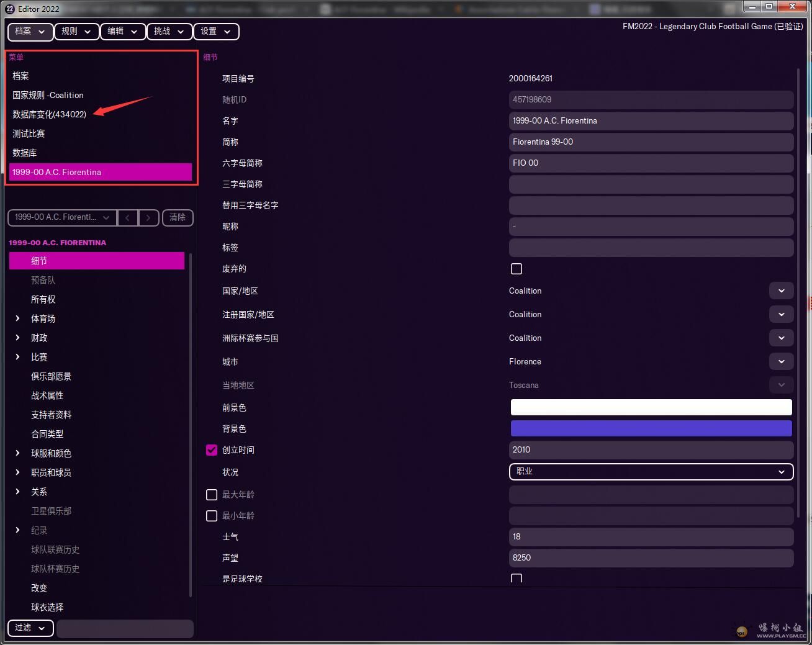Viewport: 812px width, 645px height.
Task: Click the 清除 button
Action: pyautogui.click(x=178, y=217)
